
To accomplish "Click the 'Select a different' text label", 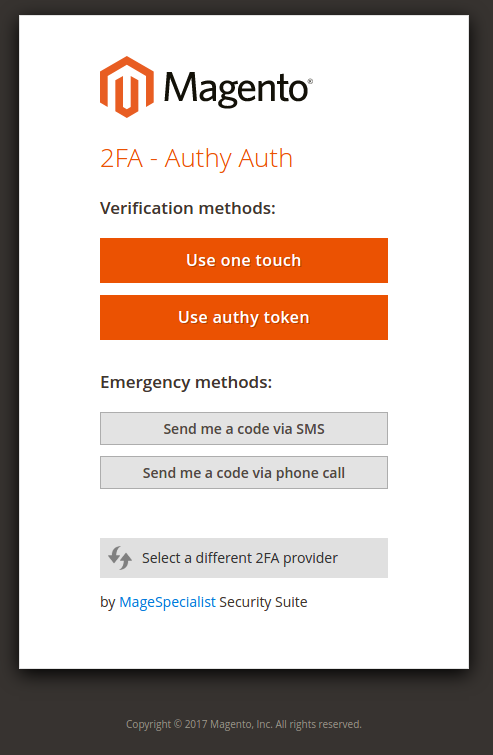I will click(197, 558).
